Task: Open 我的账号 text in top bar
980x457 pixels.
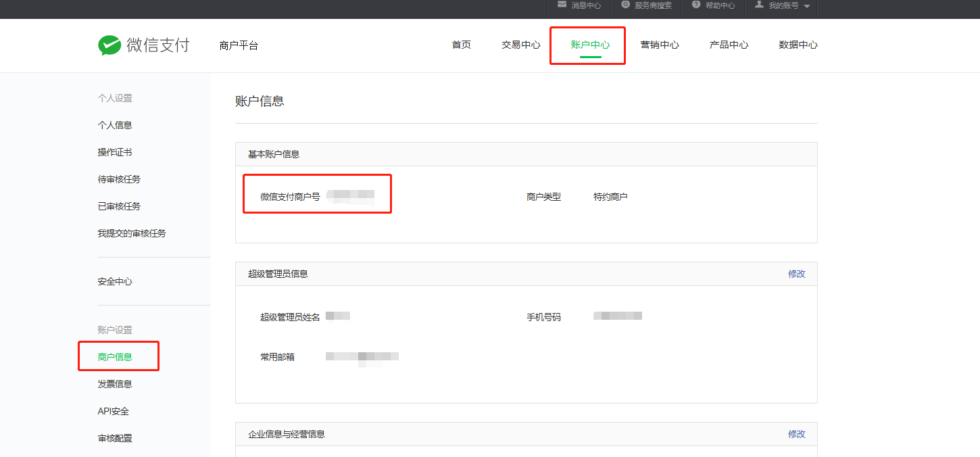Action: pyautogui.click(x=783, y=5)
